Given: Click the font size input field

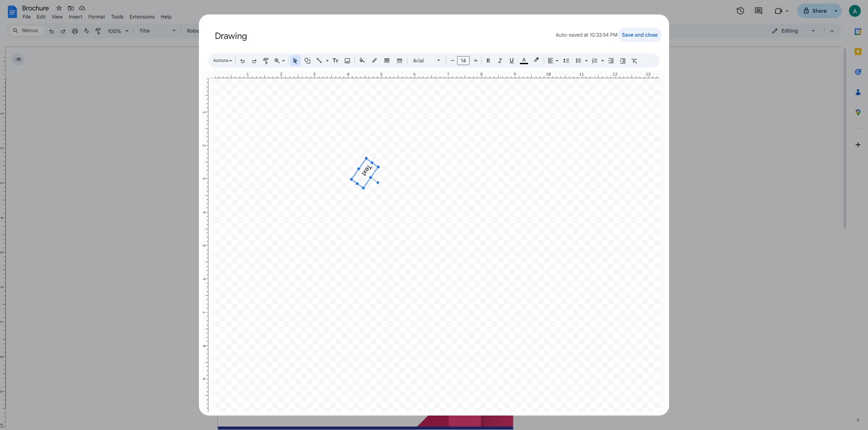Looking at the screenshot, I should pos(463,61).
